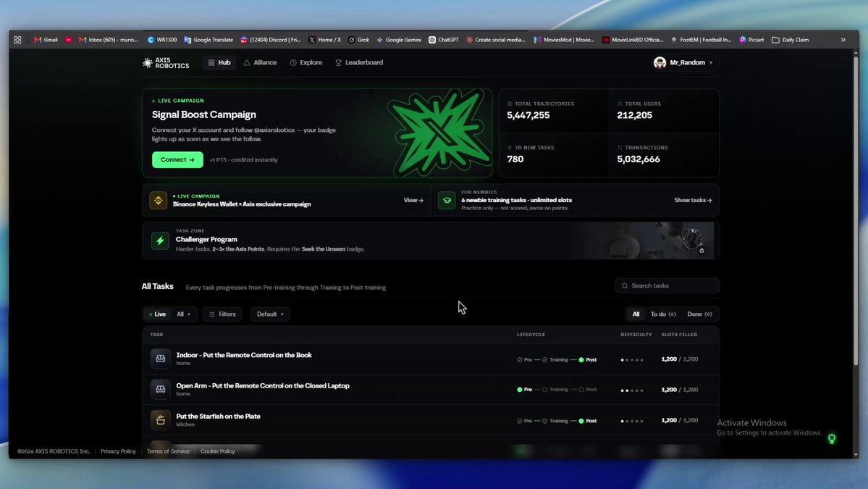Viewport: 868px width, 489px height.
Task: Open the FootEM Football bookmark
Action: coord(701,40)
